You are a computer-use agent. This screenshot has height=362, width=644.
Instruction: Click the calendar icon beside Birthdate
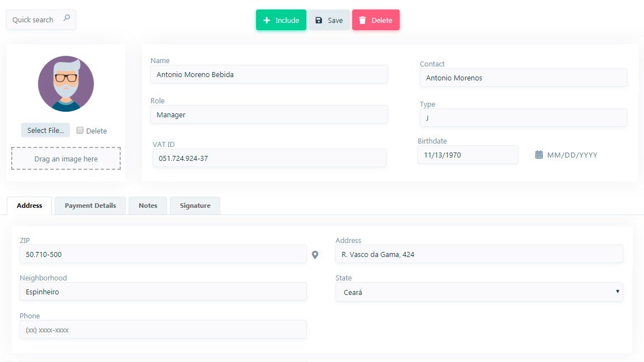[x=539, y=155]
